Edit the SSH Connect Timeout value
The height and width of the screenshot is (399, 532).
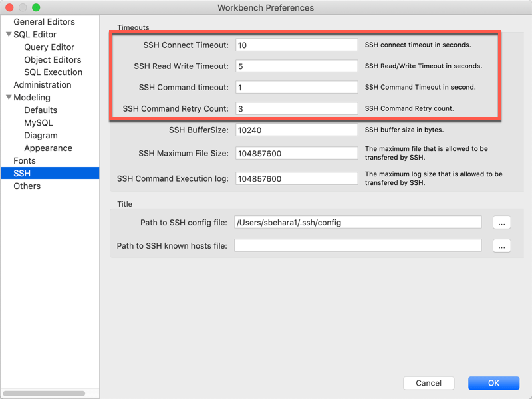pos(296,45)
